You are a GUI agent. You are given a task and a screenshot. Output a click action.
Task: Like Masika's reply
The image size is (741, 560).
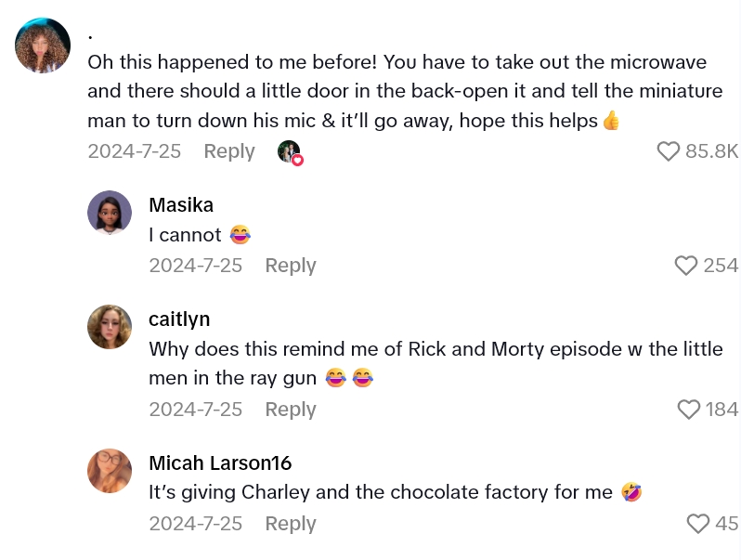686,266
